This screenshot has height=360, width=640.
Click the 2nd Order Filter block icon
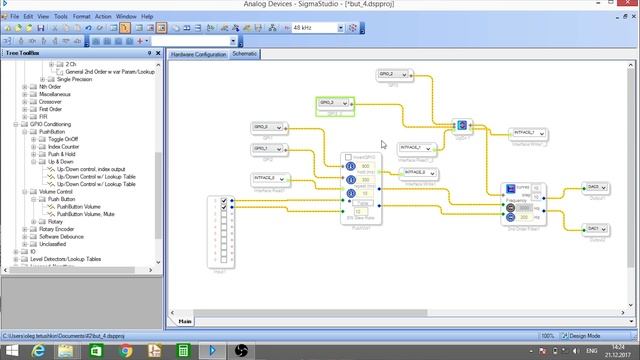click(x=511, y=188)
